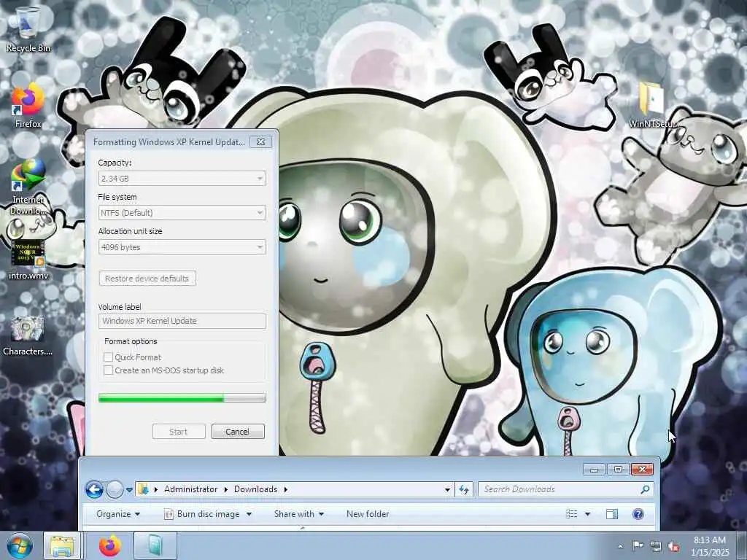Viewport: 747px width, 560px height.
Task: Open the Capacity dropdown
Action: point(182,179)
